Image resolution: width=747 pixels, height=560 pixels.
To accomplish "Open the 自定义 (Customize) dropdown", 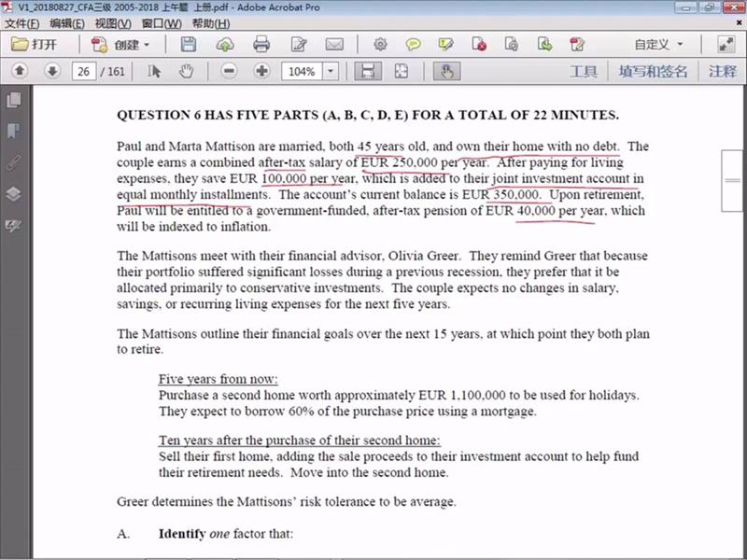I will (x=658, y=45).
